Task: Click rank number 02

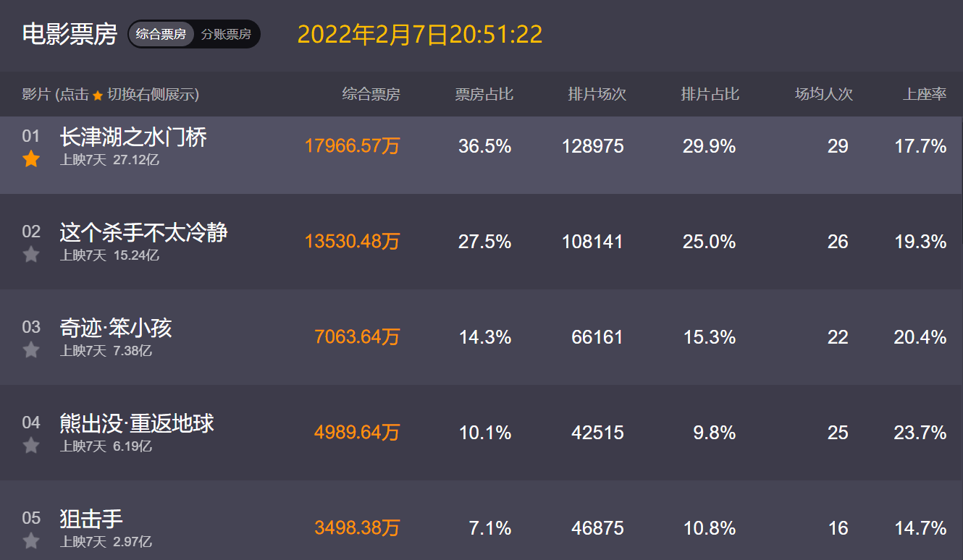Action: click(x=31, y=232)
